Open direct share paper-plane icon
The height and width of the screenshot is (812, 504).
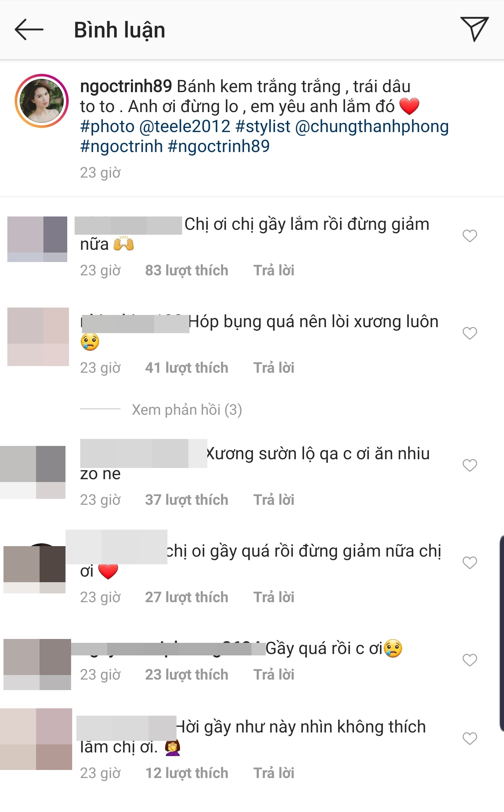(x=475, y=29)
